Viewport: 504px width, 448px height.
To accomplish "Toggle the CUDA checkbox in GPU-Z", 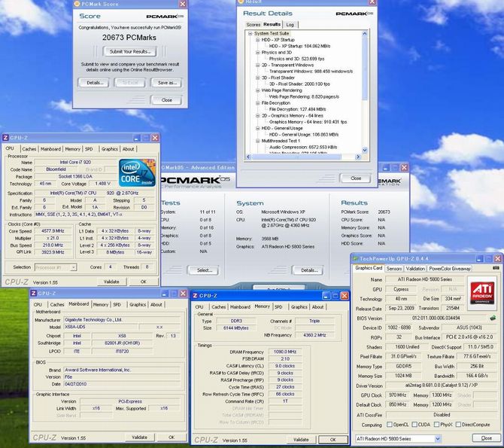I will (x=414, y=425).
